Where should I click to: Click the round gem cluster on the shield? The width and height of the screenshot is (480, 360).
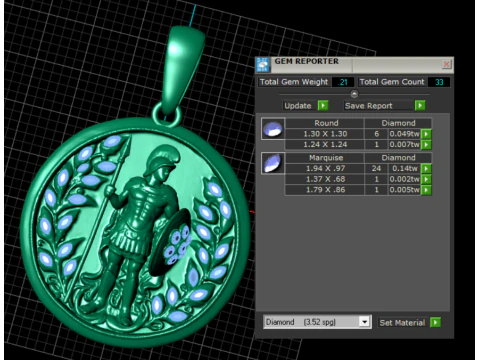click(178, 245)
